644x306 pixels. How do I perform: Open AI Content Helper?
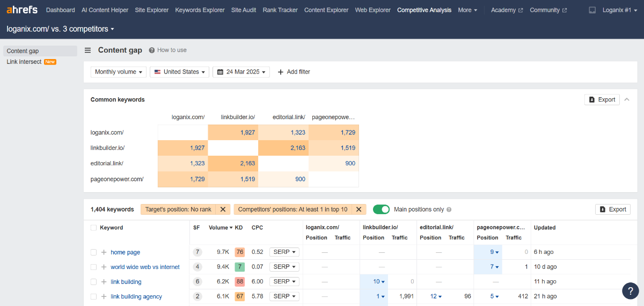[105, 10]
